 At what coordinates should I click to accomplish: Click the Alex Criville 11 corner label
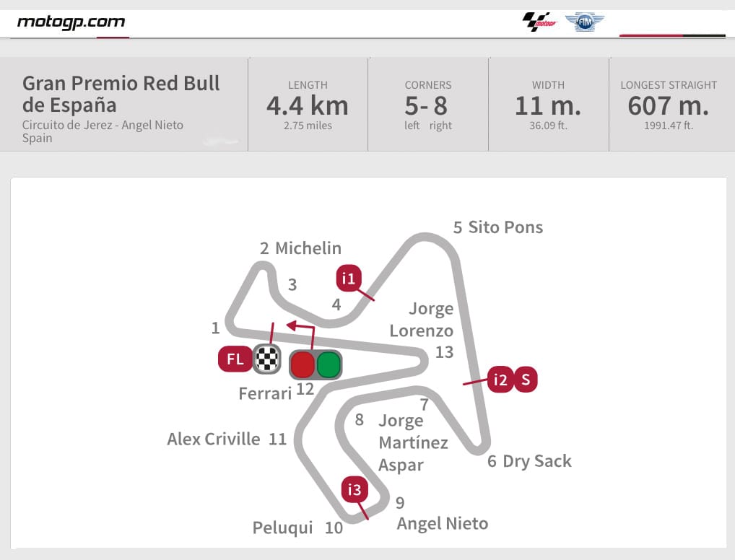point(227,439)
